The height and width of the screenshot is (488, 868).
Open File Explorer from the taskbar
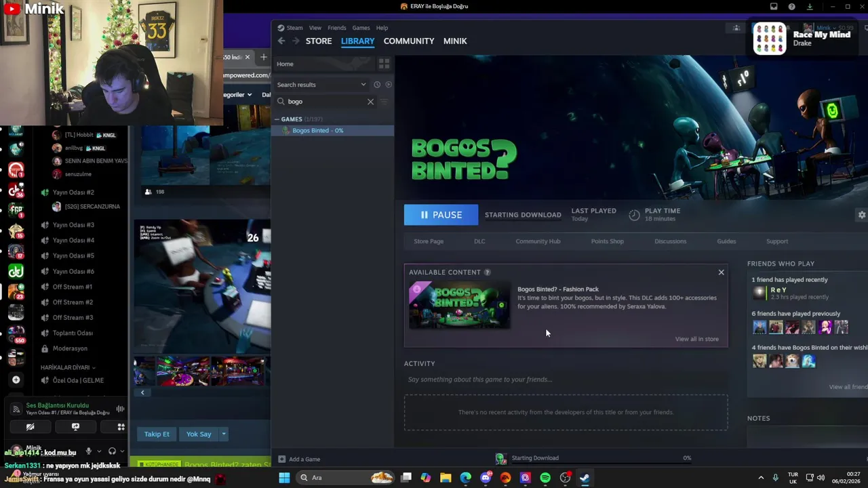click(x=446, y=478)
